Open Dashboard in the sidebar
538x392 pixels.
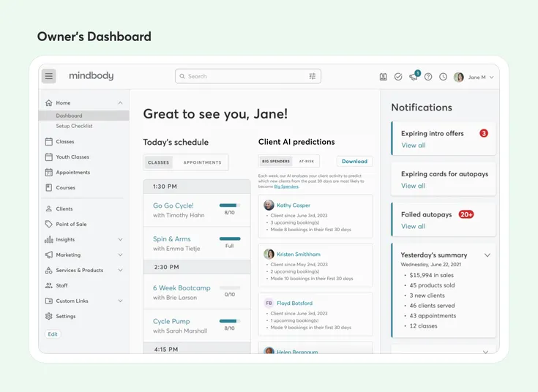click(x=83, y=116)
